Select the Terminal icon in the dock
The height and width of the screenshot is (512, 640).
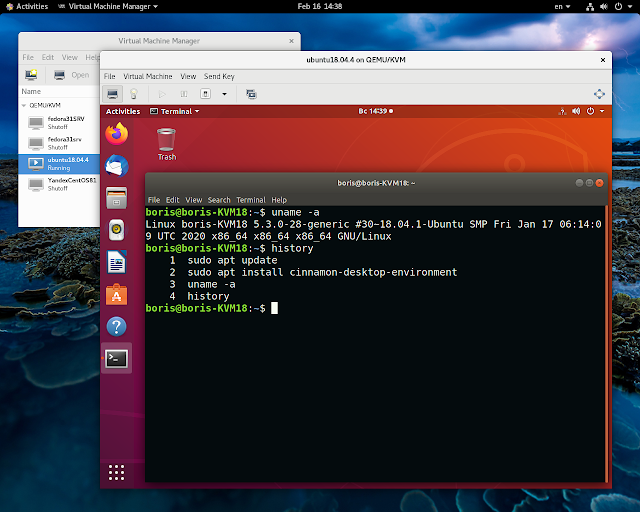pyautogui.click(x=117, y=358)
